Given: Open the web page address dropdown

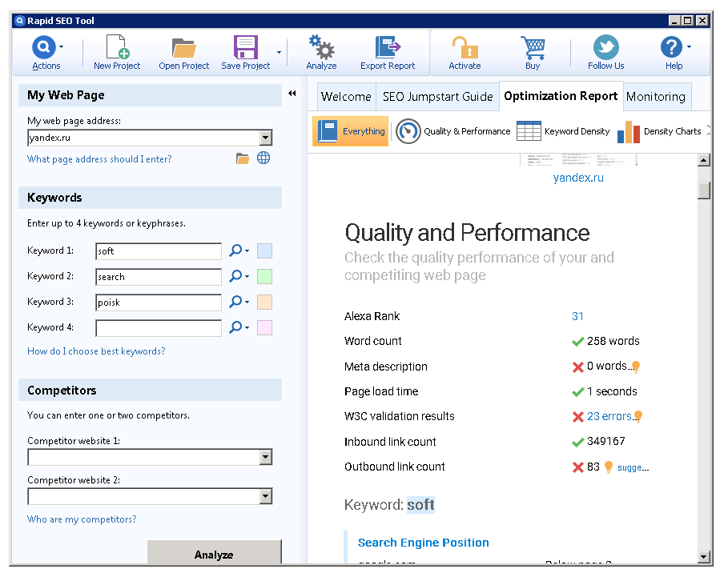Looking at the screenshot, I should (x=264, y=136).
